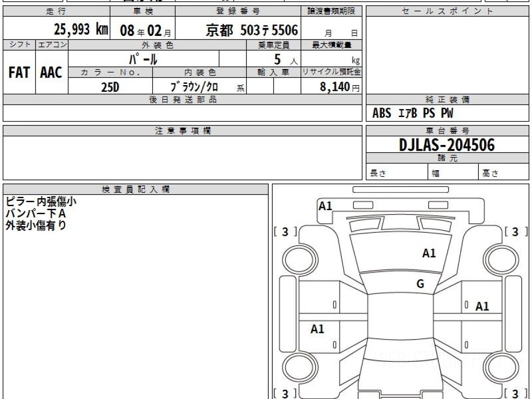The image size is (532, 399).
Task: Click the A1 mark on the hood
Action: coord(429,253)
